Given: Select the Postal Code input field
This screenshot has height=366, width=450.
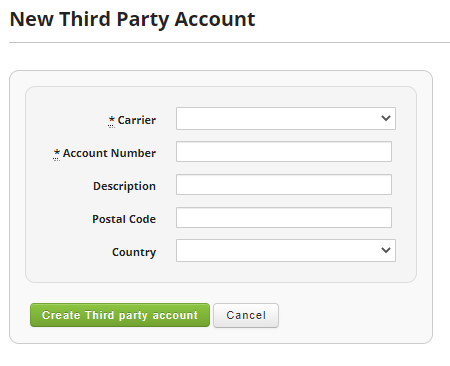Looking at the screenshot, I should (x=284, y=218).
